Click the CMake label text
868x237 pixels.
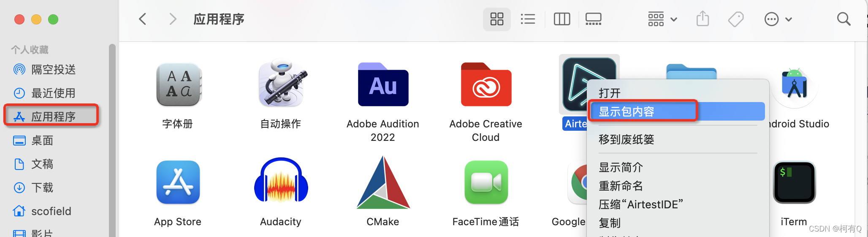[383, 221]
